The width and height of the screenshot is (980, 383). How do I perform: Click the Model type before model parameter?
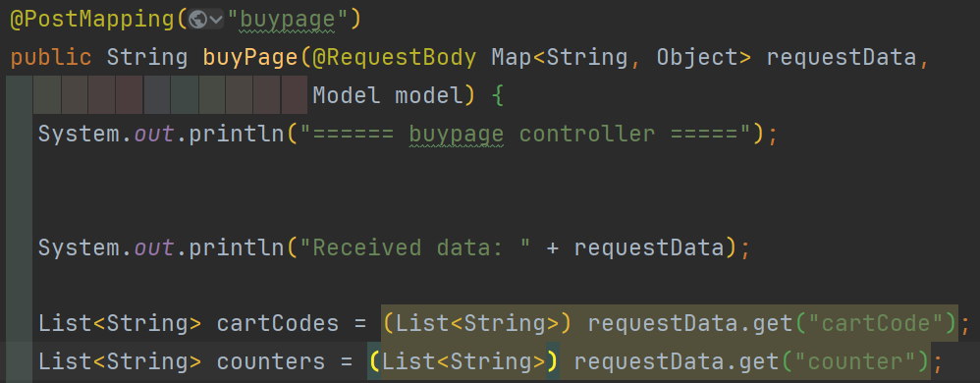click(x=347, y=95)
